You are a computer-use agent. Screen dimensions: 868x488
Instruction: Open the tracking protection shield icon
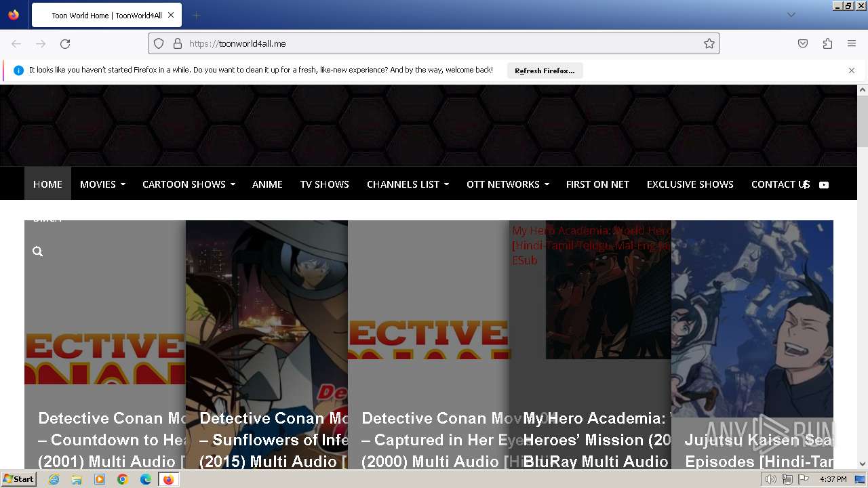[x=159, y=43]
